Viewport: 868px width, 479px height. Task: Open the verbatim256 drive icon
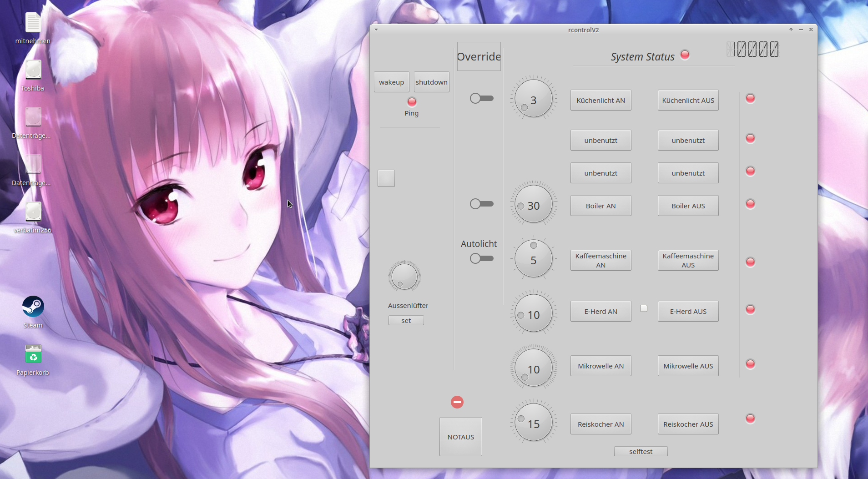pyautogui.click(x=33, y=217)
